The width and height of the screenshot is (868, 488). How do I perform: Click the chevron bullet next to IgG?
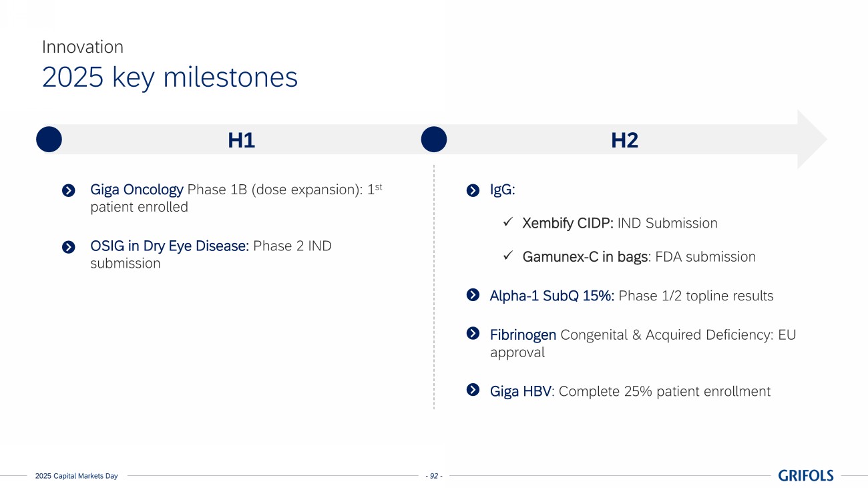tap(473, 191)
